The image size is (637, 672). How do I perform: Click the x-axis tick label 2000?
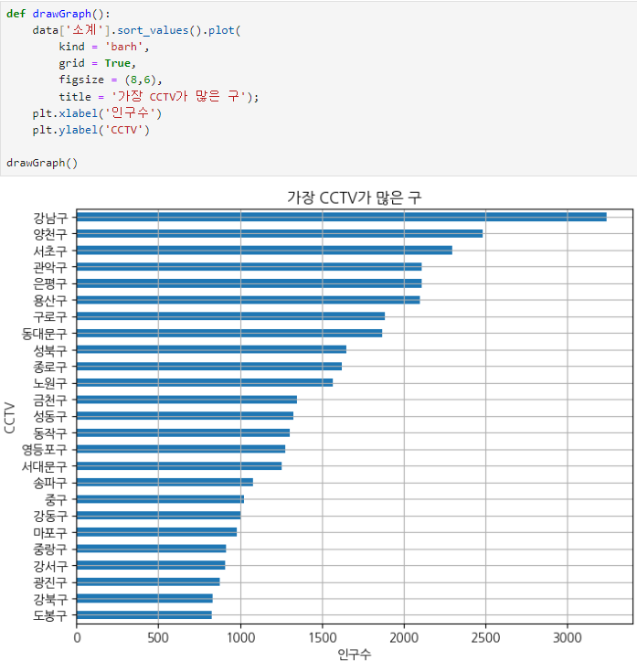click(x=404, y=638)
